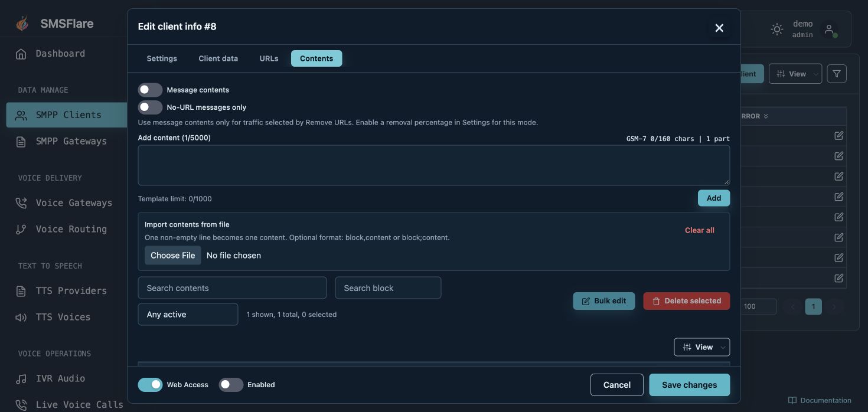The image size is (868, 412).
Task: Click Save changes
Action: tap(689, 385)
